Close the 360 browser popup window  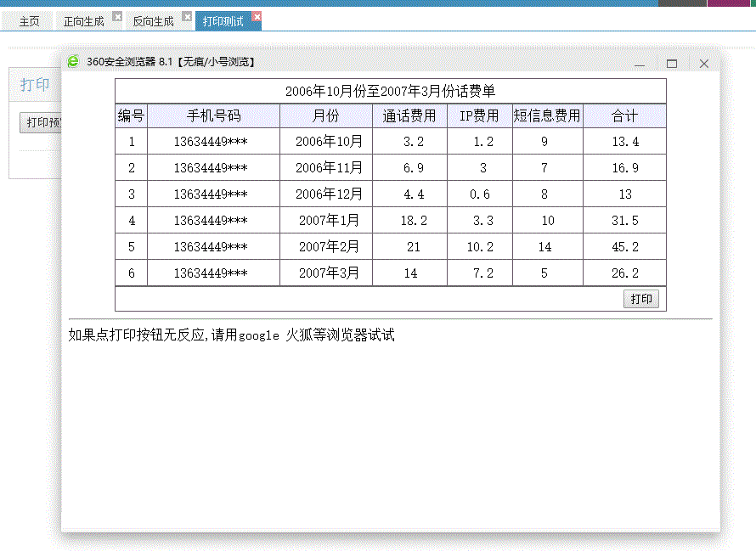(x=704, y=64)
